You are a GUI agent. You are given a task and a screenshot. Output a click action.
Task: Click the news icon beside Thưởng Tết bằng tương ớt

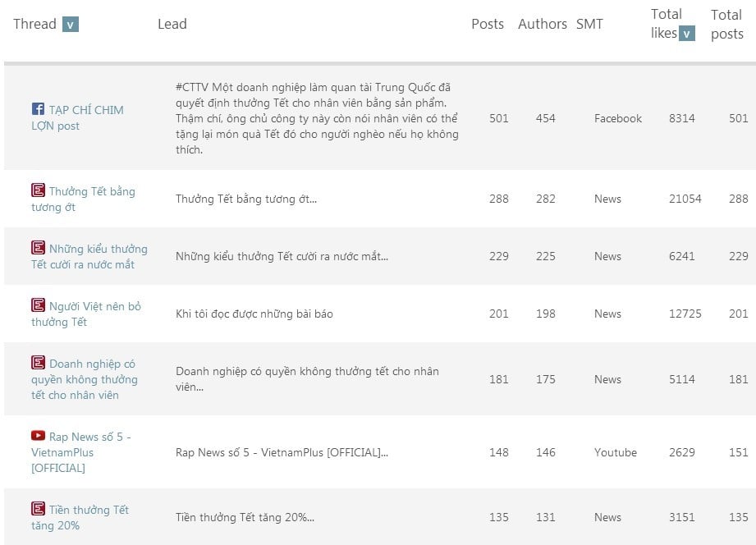point(38,190)
